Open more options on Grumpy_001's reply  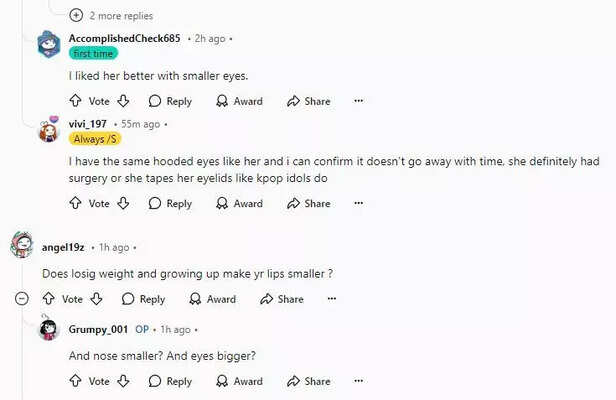(358, 381)
